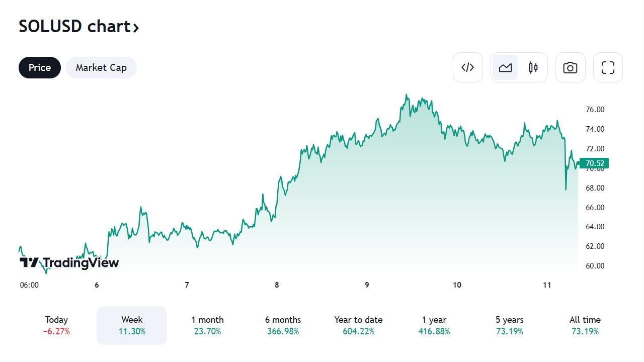Open the embed code widget icon

click(468, 67)
